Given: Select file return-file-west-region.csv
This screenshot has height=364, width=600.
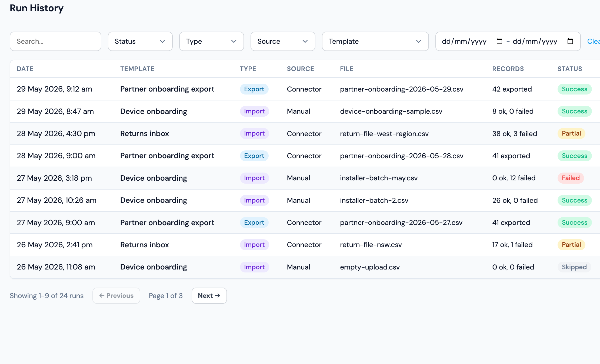Looking at the screenshot, I should click(x=384, y=134).
